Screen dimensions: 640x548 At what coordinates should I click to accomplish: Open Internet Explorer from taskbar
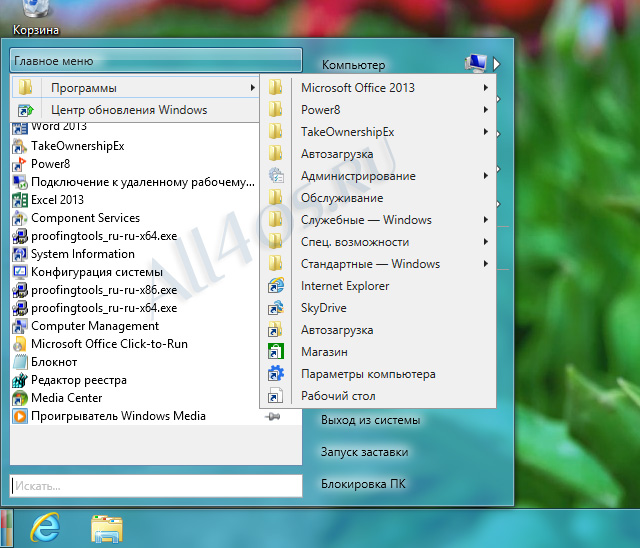coord(45,528)
